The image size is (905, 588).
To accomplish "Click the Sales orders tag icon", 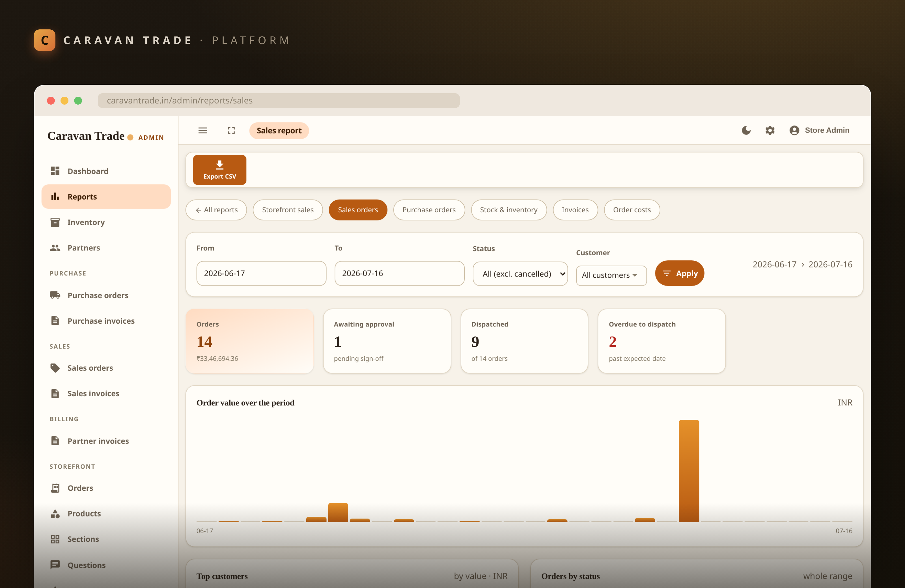I will coord(55,367).
